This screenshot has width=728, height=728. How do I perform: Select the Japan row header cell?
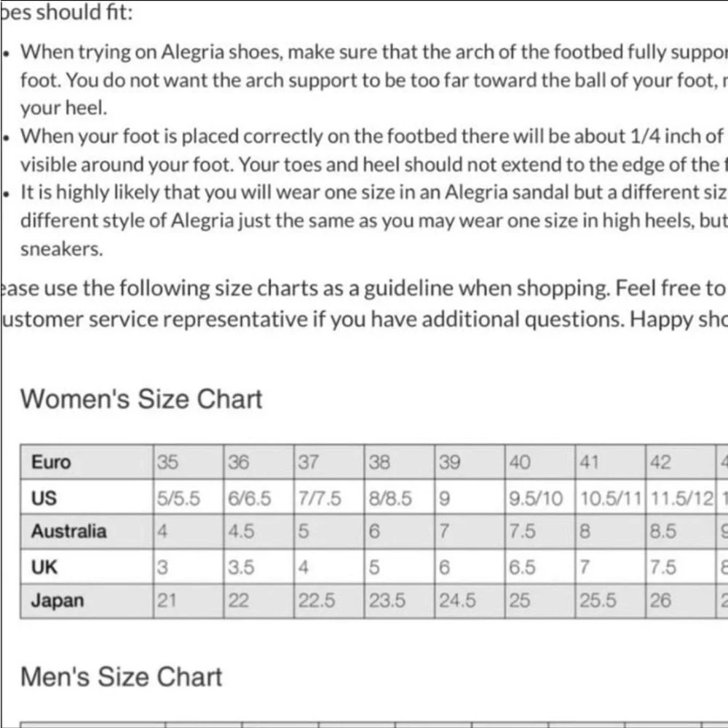[x=87, y=601]
